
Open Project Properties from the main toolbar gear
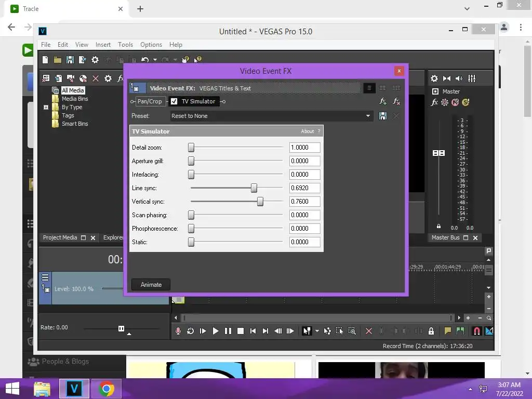pyautogui.click(x=95, y=60)
